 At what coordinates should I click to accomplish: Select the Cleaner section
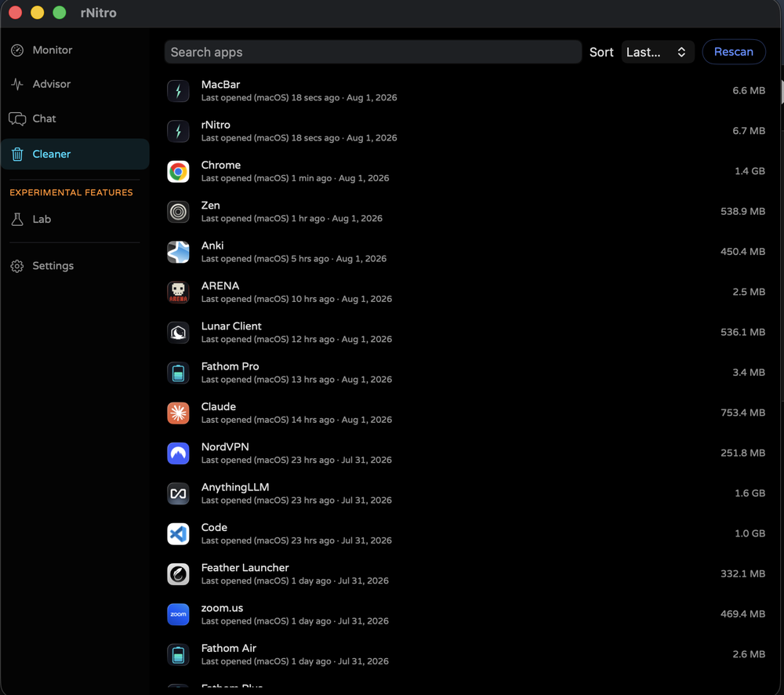75,154
